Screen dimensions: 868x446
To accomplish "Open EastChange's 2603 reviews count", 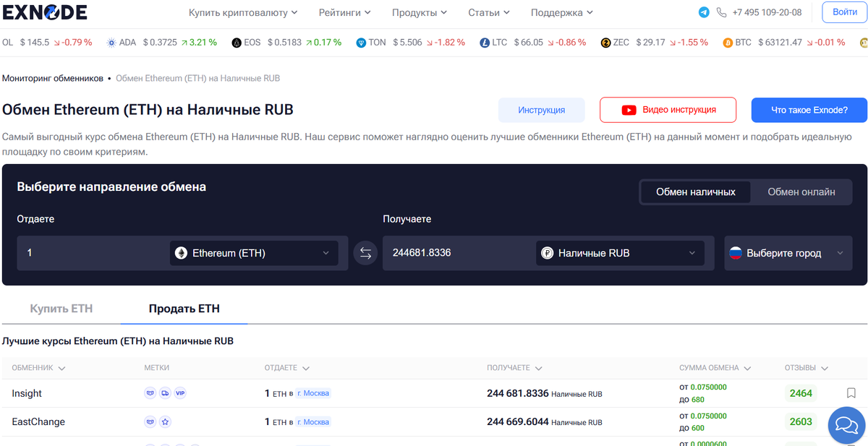I will click(801, 421).
